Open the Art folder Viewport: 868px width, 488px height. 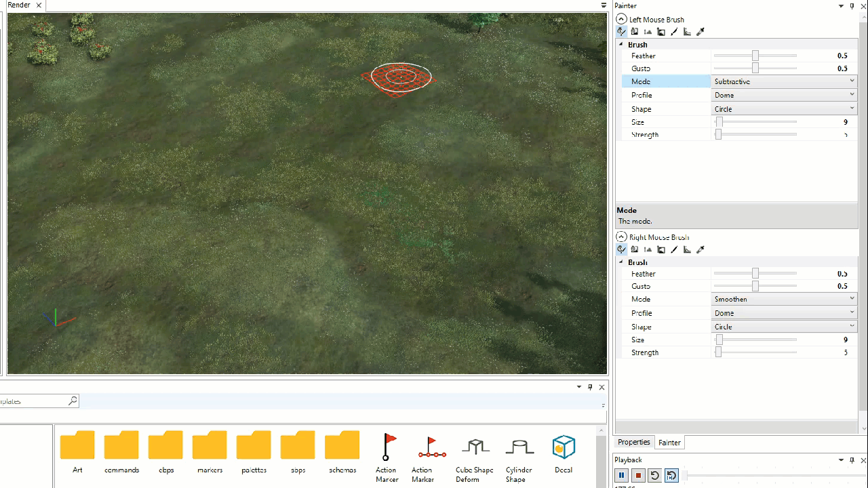tap(77, 451)
